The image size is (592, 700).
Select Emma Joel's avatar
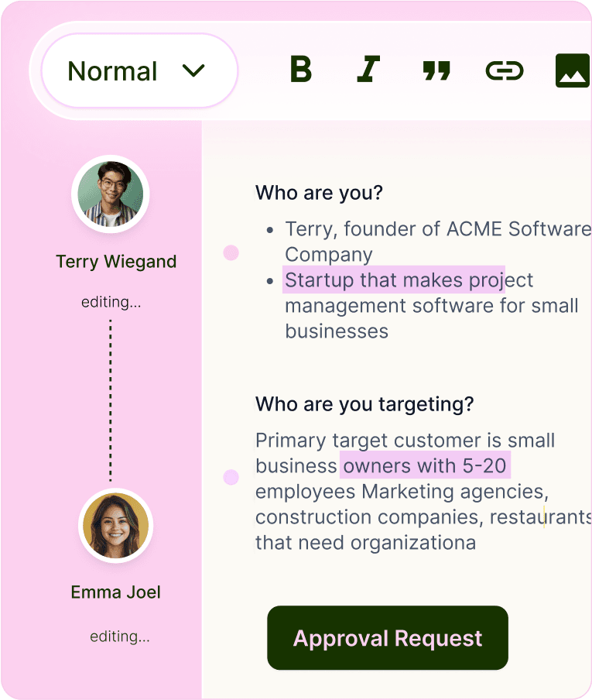pos(115,526)
